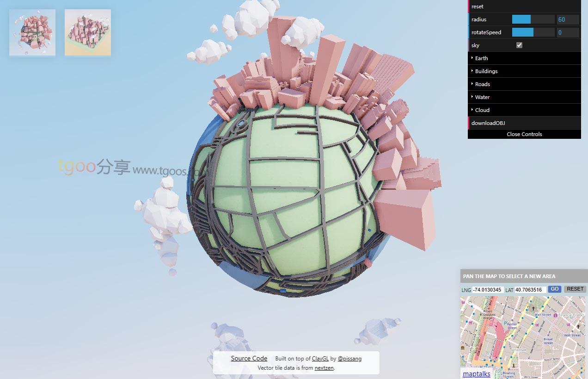588x379 pixels.
Task: Click the LNG coordinate input field
Action: tap(488, 290)
